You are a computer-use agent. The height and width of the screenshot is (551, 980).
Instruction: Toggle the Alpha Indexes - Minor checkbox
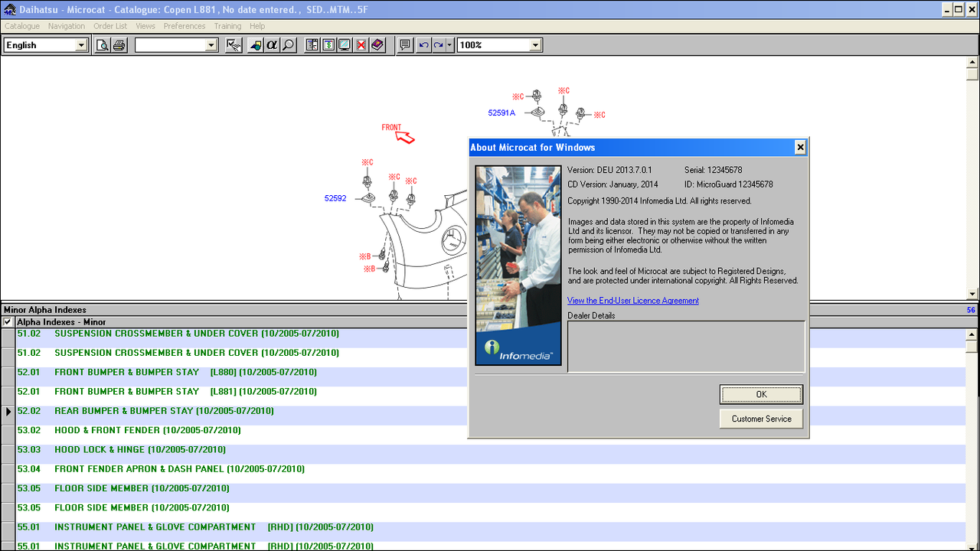click(8, 322)
